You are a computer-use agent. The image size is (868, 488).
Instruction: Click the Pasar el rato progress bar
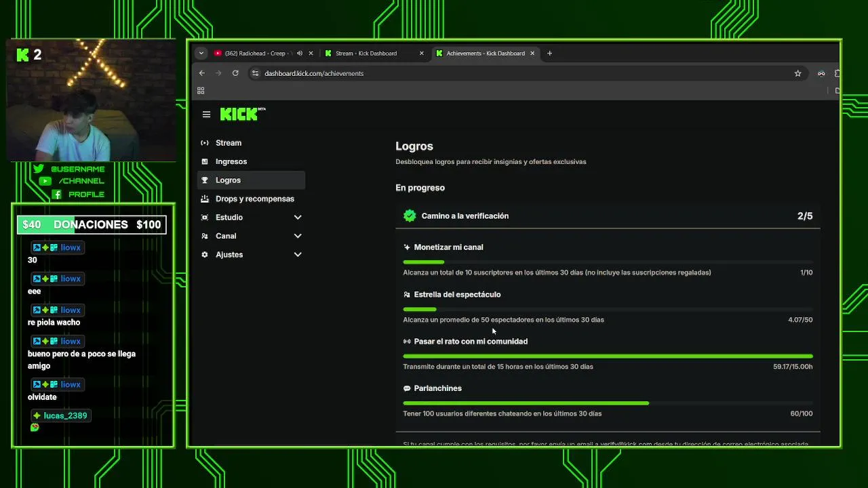coord(608,356)
